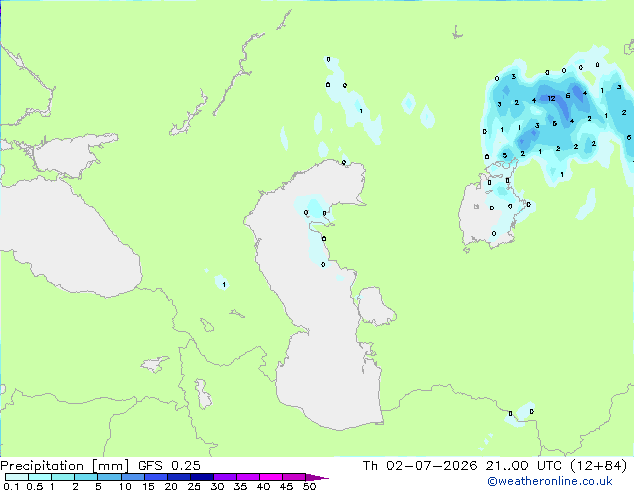Image resolution: width=634 pixels, height=490 pixels.
Task: Select the 35–40 mm legend color swatch
Action: (x=248, y=477)
